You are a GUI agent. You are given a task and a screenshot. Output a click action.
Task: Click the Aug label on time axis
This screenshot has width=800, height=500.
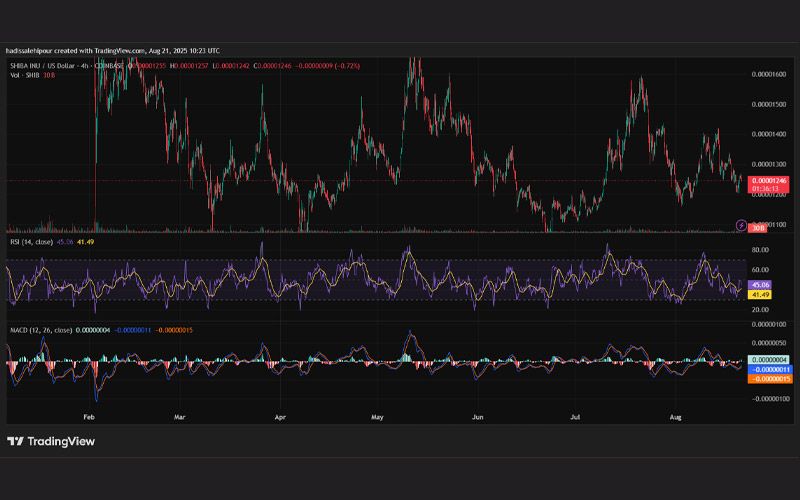675,417
